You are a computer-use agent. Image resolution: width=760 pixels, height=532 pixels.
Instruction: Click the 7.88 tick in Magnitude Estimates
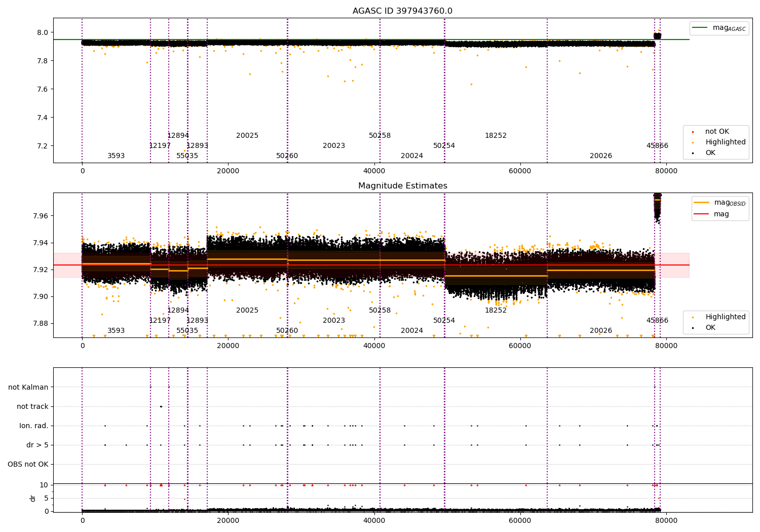click(x=41, y=323)
